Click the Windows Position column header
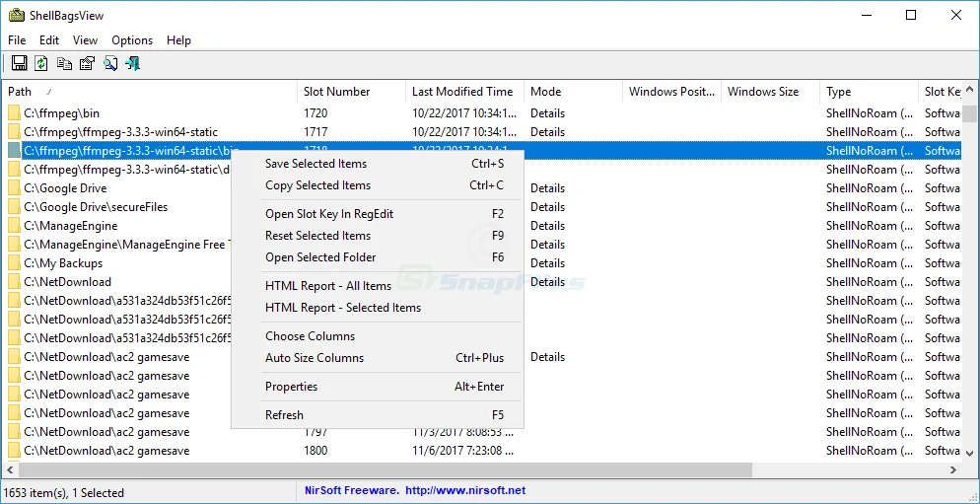This screenshot has width=980, height=504. click(x=671, y=92)
